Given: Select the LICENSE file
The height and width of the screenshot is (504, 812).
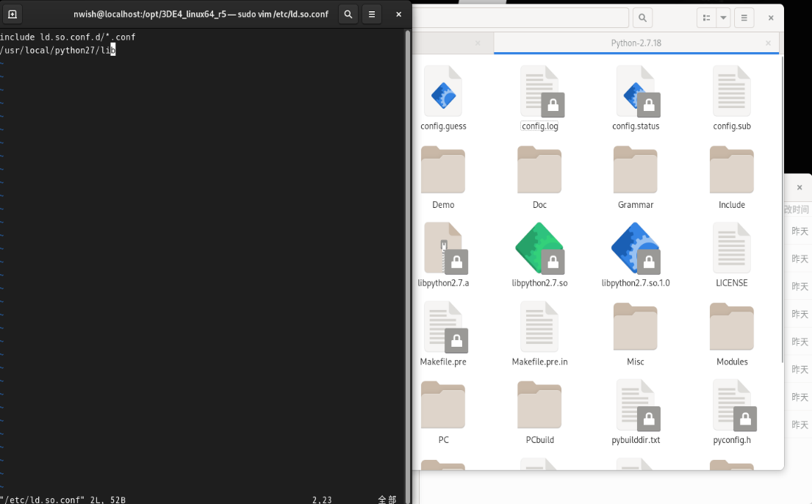Looking at the screenshot, I should click(x=731, y=249).
